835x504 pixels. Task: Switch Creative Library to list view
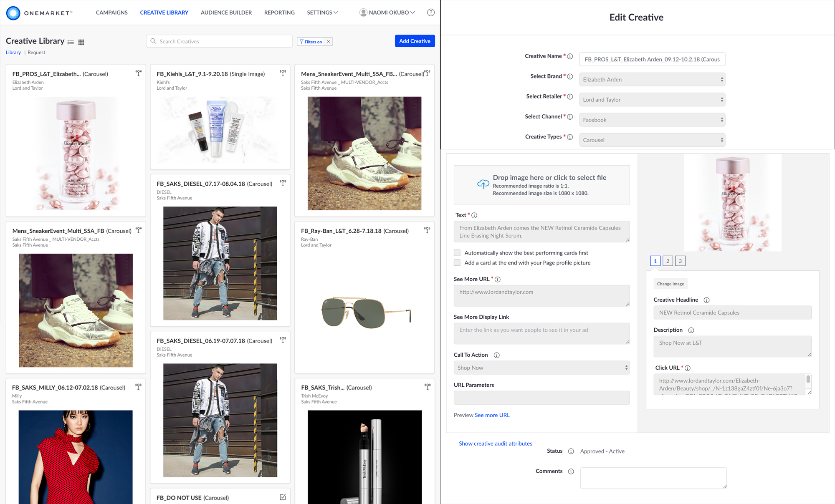71,42
